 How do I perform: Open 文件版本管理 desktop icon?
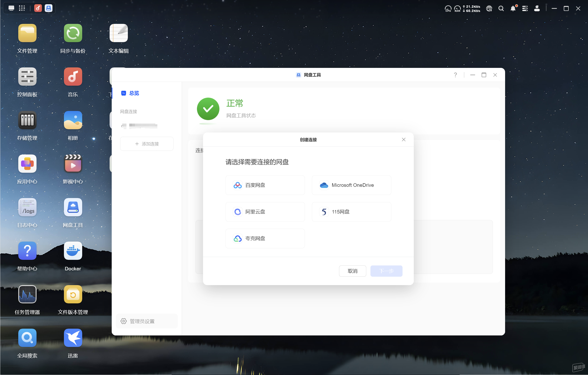[x=73, y=294]
